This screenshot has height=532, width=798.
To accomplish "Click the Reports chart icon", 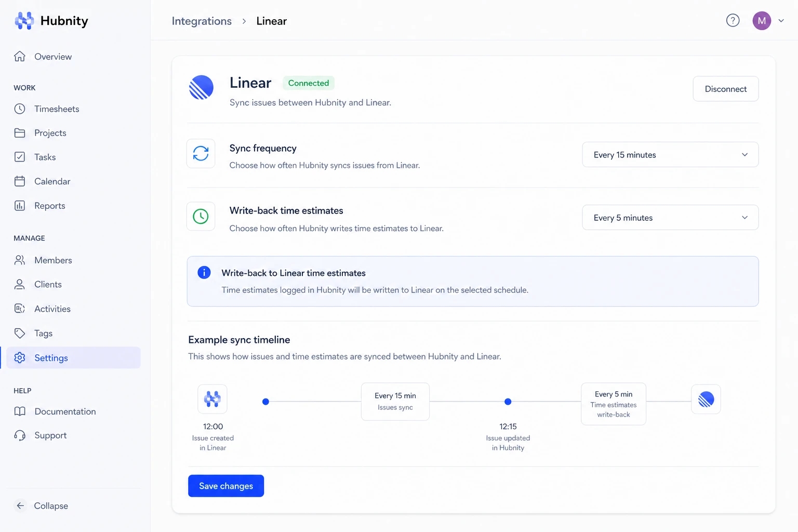I will pyautogui.click(x=20, y=206).
